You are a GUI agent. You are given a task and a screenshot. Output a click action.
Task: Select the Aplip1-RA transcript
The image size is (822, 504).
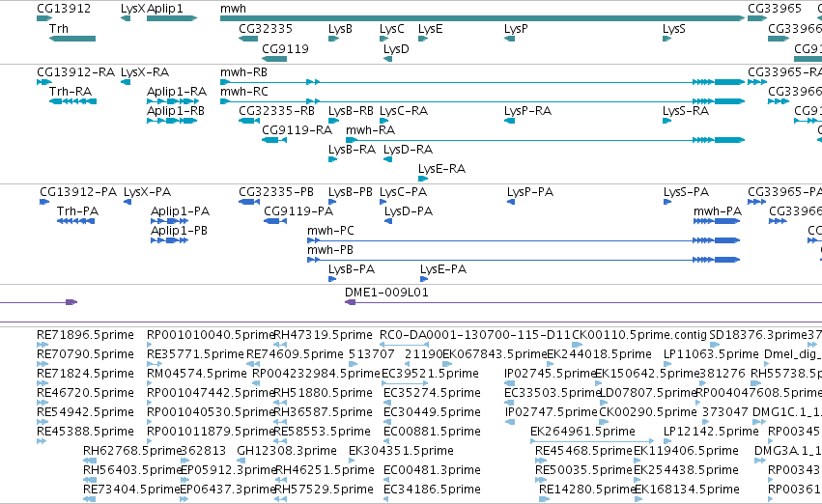(x=172, y=101)
